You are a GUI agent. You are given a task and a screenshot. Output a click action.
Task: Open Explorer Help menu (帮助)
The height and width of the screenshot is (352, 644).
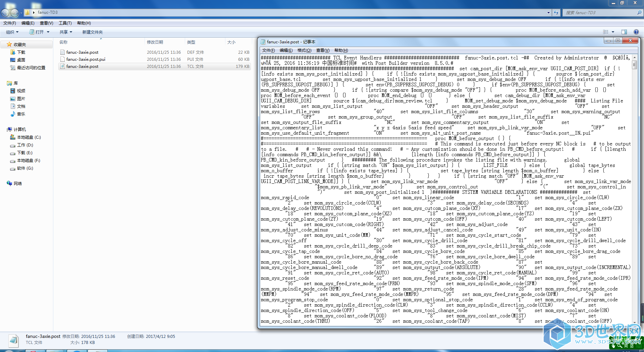(x=84, y=23)
